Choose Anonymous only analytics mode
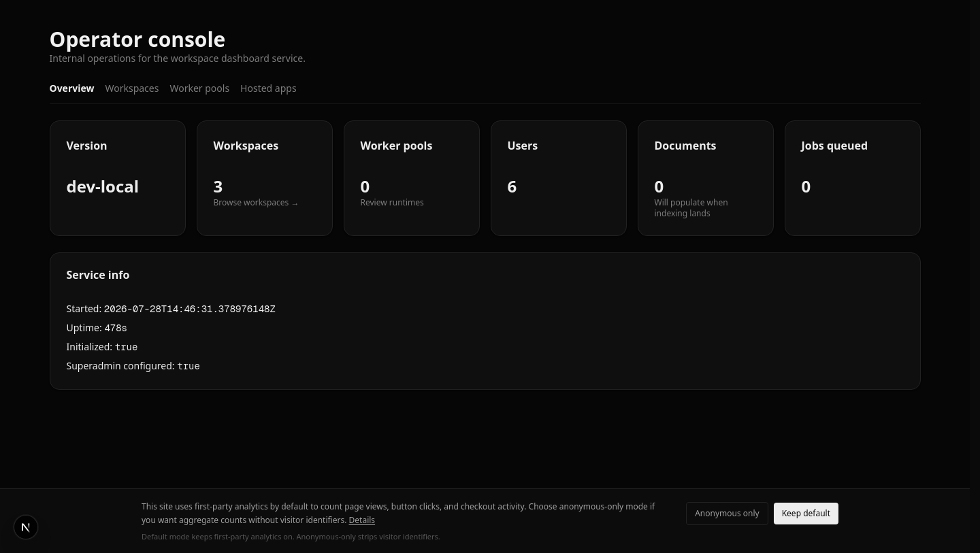Screen dimensions: 980x553 727,514
